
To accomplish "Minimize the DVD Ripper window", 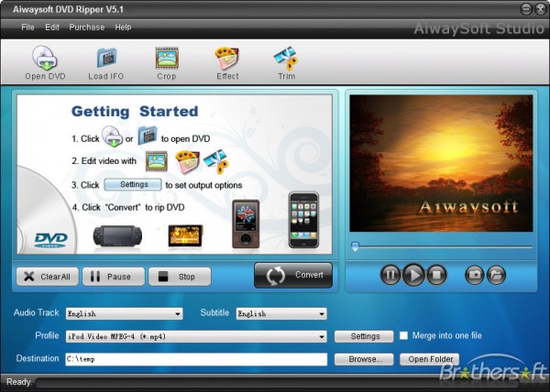I will click(x=526, y=9).
